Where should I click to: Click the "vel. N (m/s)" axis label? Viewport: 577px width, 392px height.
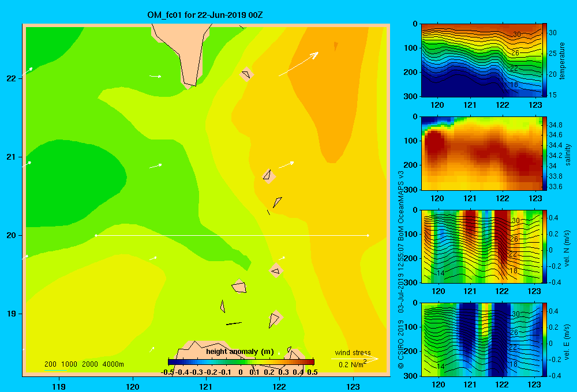pyautogui.click(x=567, y=248)
